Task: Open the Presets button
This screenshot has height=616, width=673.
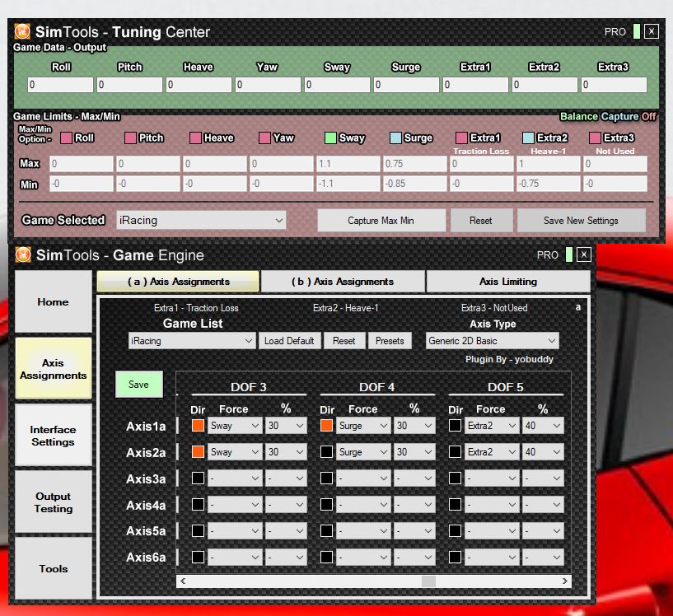Action: (390, 341)
